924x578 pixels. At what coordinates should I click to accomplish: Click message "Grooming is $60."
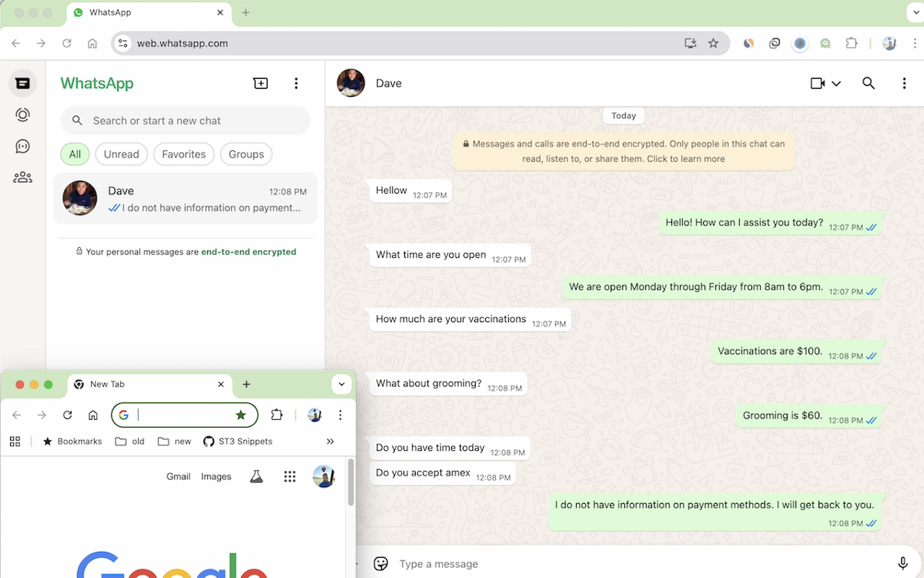pos(810,416)
